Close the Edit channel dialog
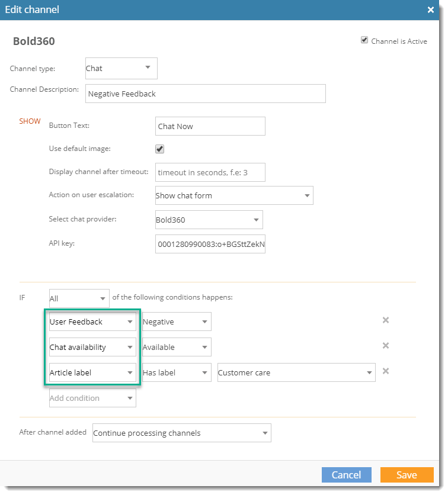This screenshot has width=448, height=495. click(x=430, y=10)
